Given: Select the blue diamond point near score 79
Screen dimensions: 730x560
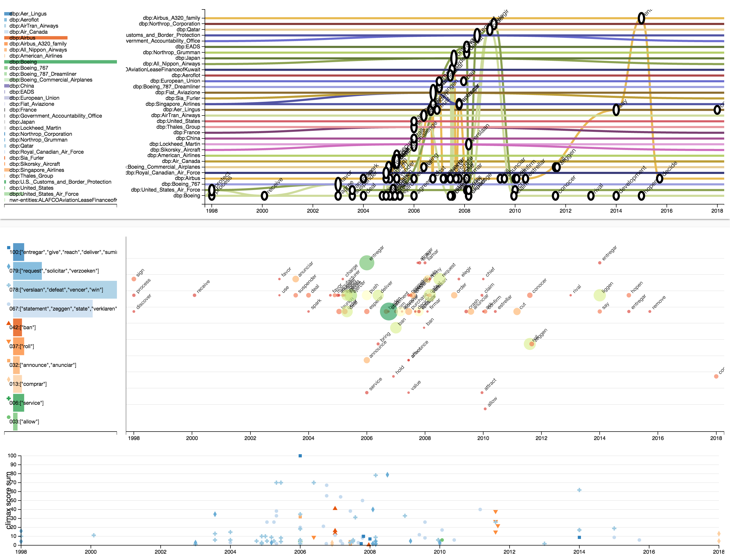Looking at the screenshot, I should (x=387, y=475).
